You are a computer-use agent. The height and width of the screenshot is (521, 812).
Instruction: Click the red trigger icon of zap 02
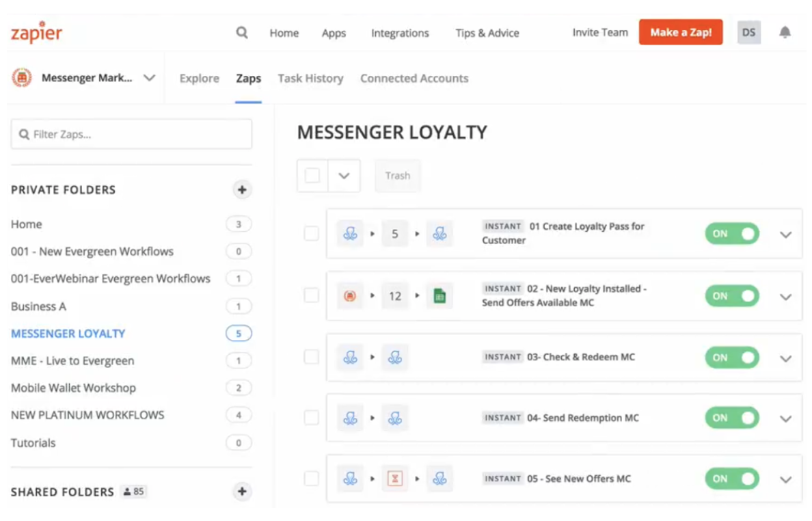350,296
